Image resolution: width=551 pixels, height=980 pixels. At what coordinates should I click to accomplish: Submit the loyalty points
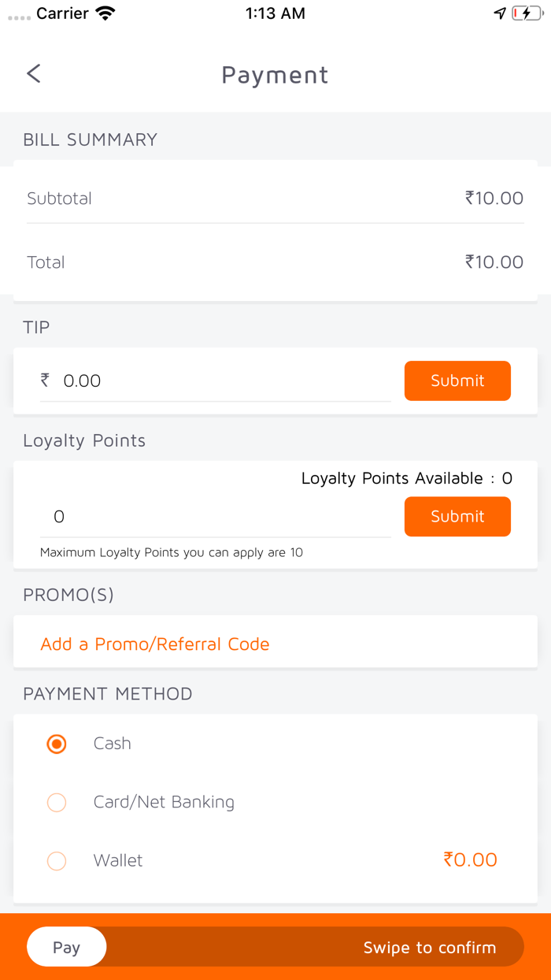(457, 517)
